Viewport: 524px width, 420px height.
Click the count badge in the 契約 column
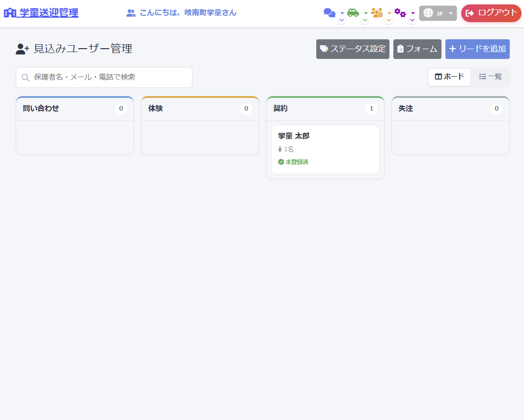pos(371,109)
